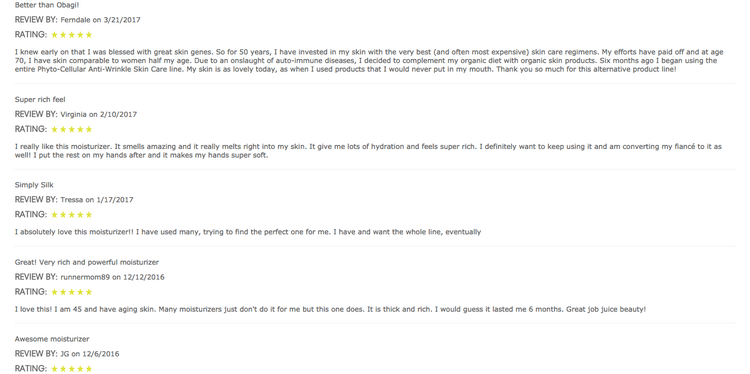This screenshot has height=374, width=750.
Task: Click first star in runnermom89's rating
Action: 55,292
